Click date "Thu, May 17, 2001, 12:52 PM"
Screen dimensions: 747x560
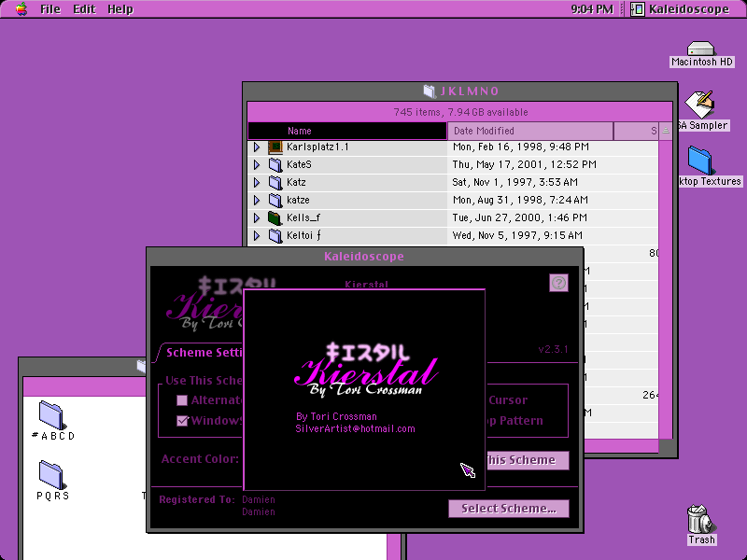[524, 165]
